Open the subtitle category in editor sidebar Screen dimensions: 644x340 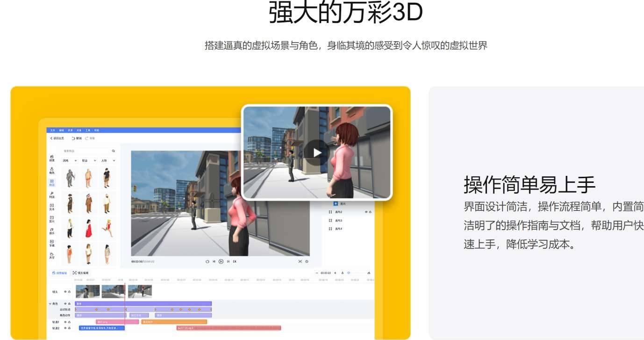[x=52, y=243]
